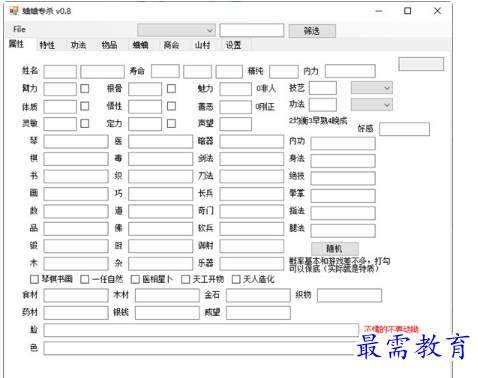478x378 pixels.
Task: Click the 腿法 input field
Action: [343, 231]
